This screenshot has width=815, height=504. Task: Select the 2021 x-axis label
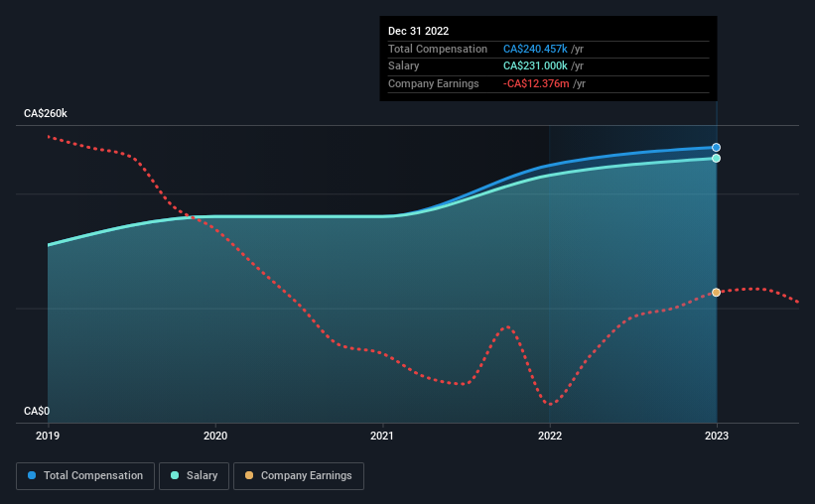pyautogui.click(x=382, y=436)
